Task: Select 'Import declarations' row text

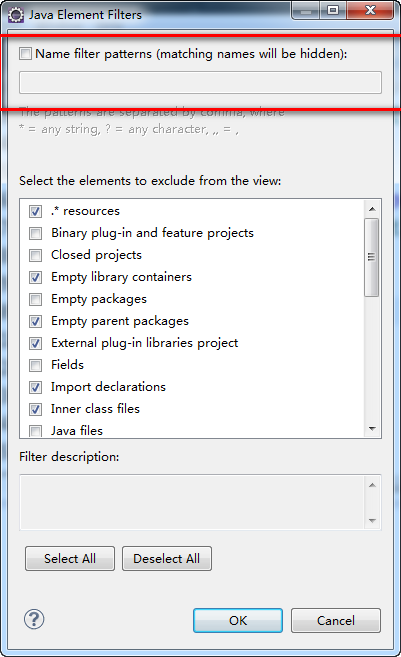Action: click(x=109, y=387)
